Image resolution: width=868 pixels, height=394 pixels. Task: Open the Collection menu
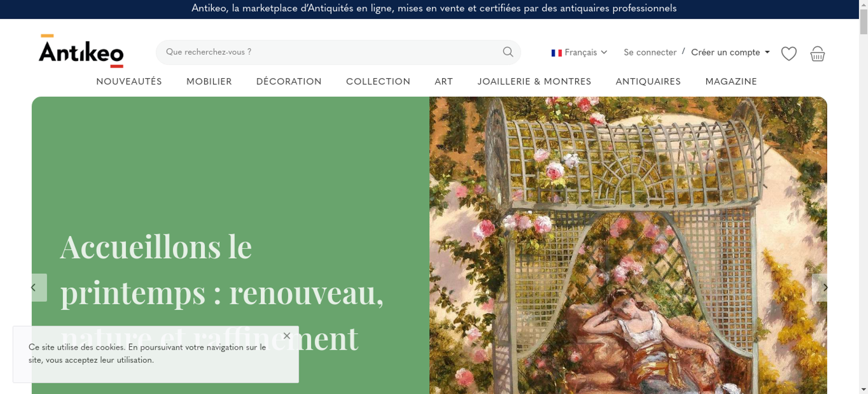tap(378, 82)
